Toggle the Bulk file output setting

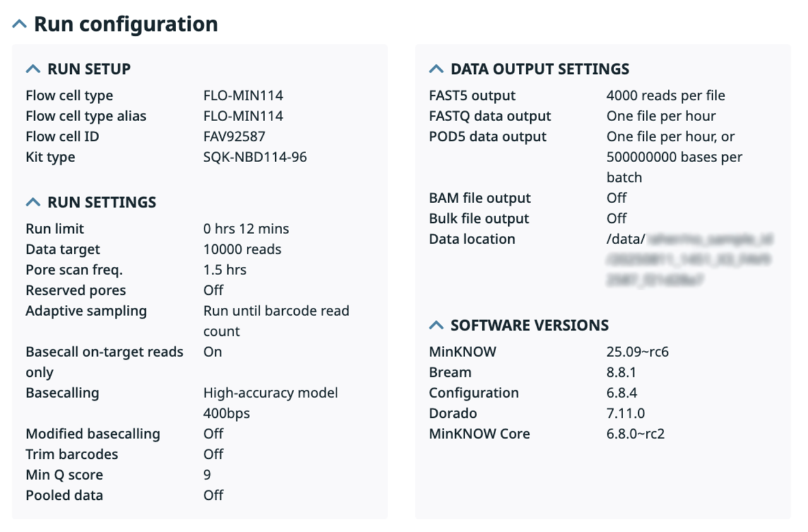pyautogui.click(x=615, y=218)
